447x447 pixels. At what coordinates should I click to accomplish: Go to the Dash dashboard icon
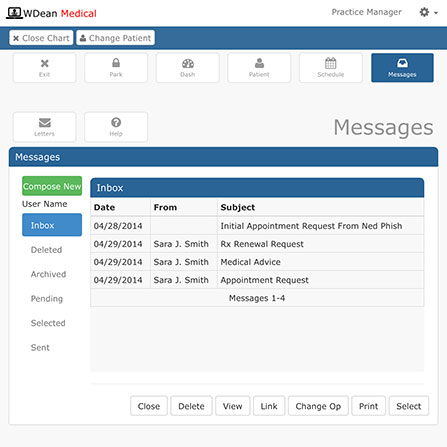point(188,68)
